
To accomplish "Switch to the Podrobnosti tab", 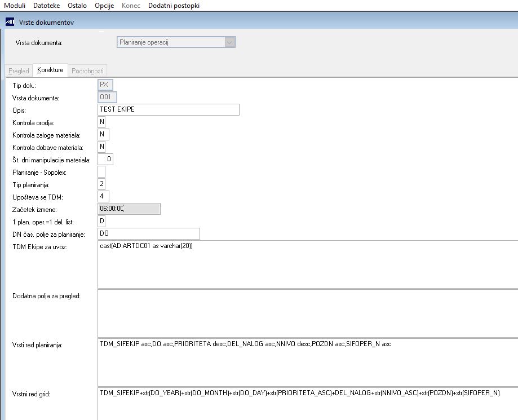I will pyautogui.click(x=87, y=70).
